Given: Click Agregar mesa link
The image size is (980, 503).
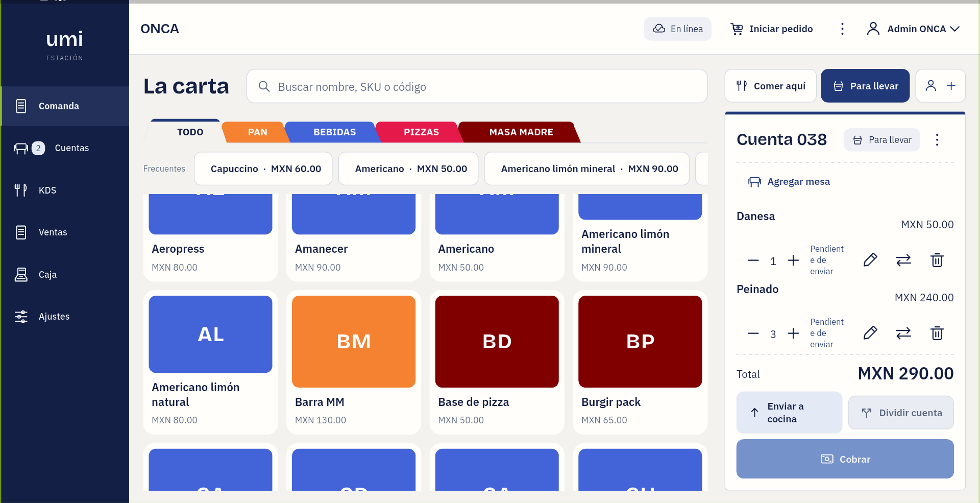Looking at the screenshot, I should coord(789,182).
